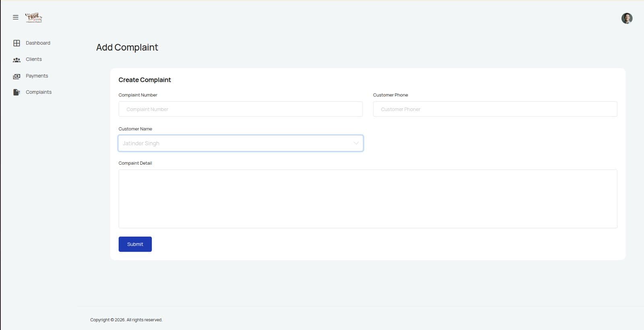644x330 pixels.
Task: Open the Payments sidebar item
Action: [x=37, y=76]
